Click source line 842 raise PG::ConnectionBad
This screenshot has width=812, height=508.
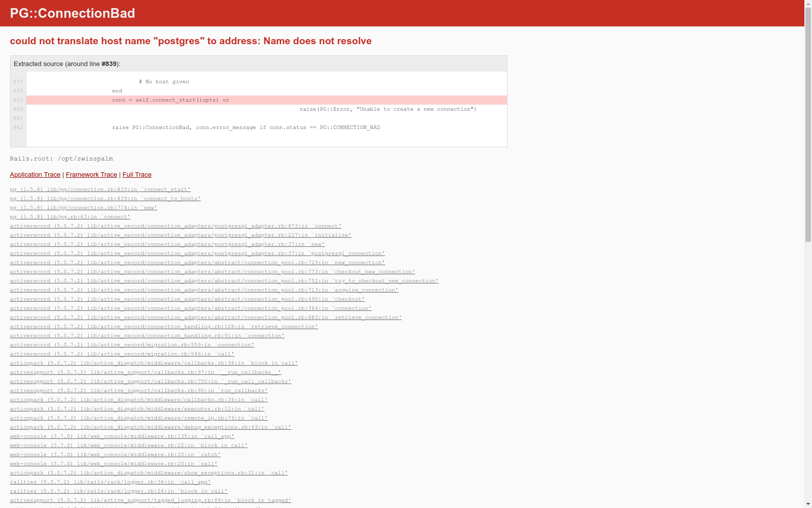point(246,128)
